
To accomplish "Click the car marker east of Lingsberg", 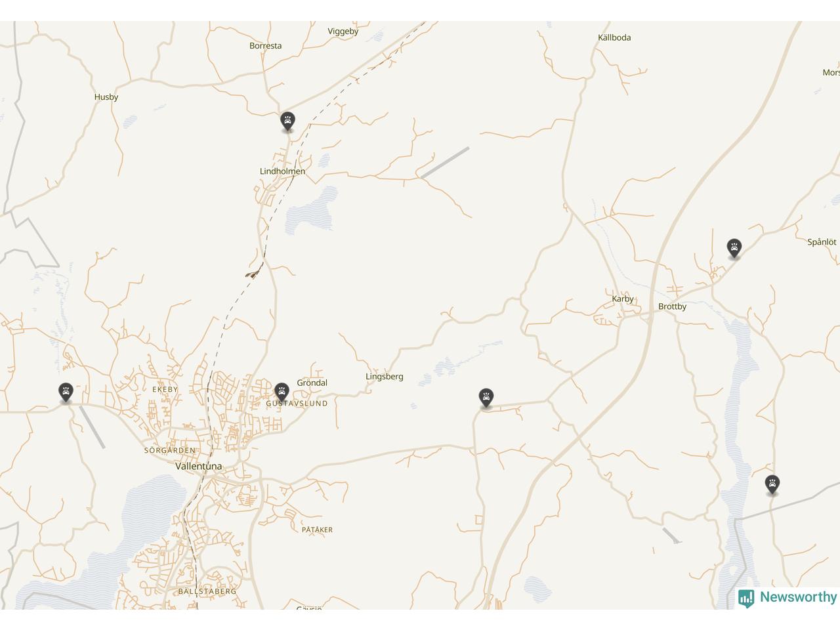I will coord(486,398).
